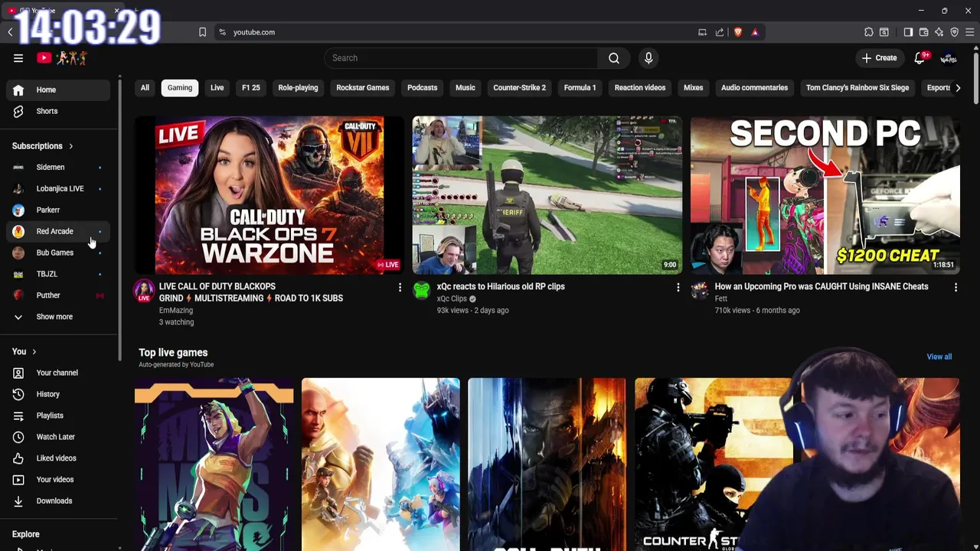Select the Reaction videos filter chip

click(x=640, y=88)
